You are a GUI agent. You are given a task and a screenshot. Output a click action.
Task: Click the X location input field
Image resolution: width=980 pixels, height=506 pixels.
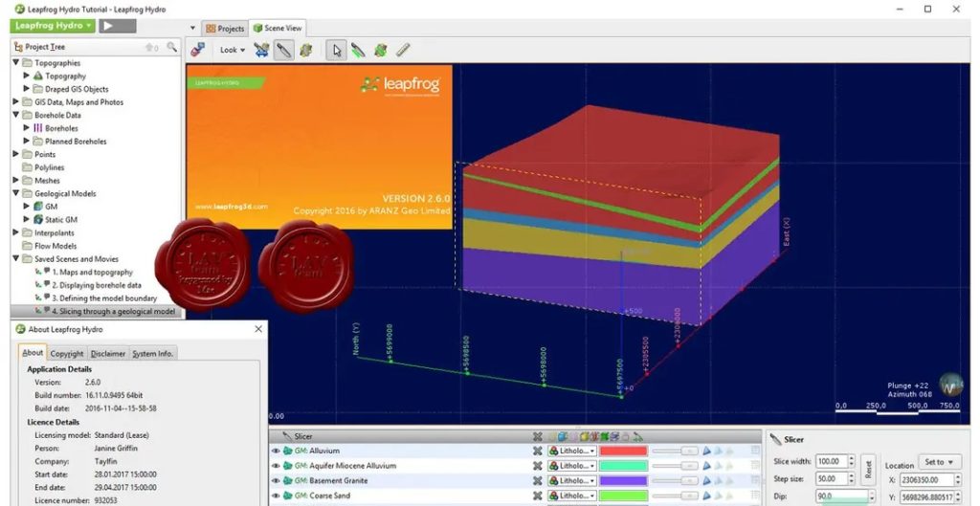point(926,480)
